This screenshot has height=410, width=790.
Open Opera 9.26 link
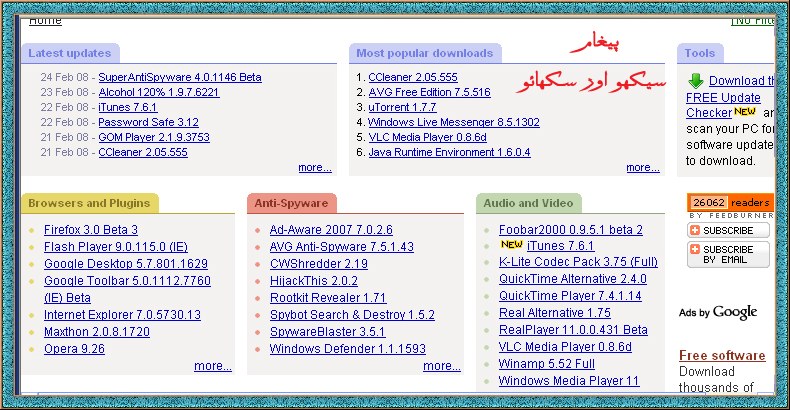[74, 350]
